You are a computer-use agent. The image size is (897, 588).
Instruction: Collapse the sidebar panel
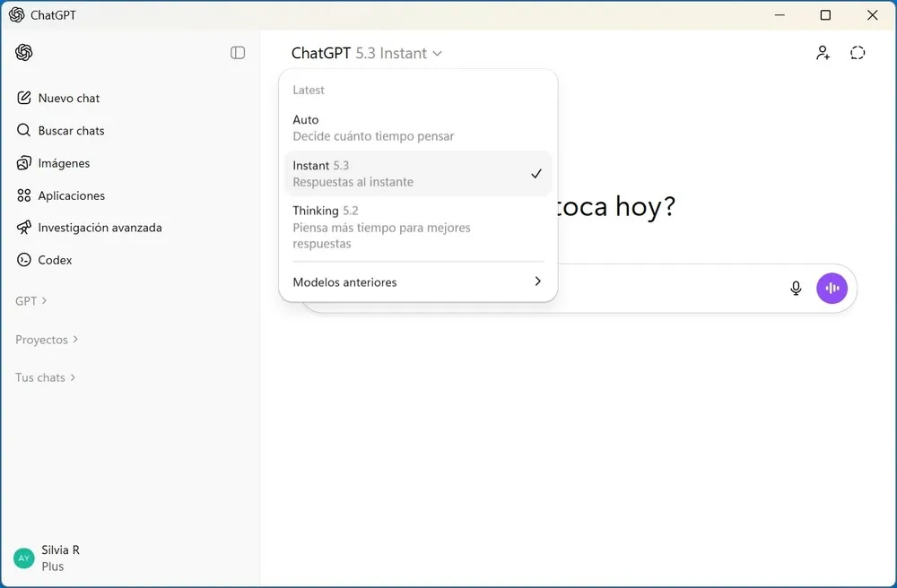coord(238,53)
